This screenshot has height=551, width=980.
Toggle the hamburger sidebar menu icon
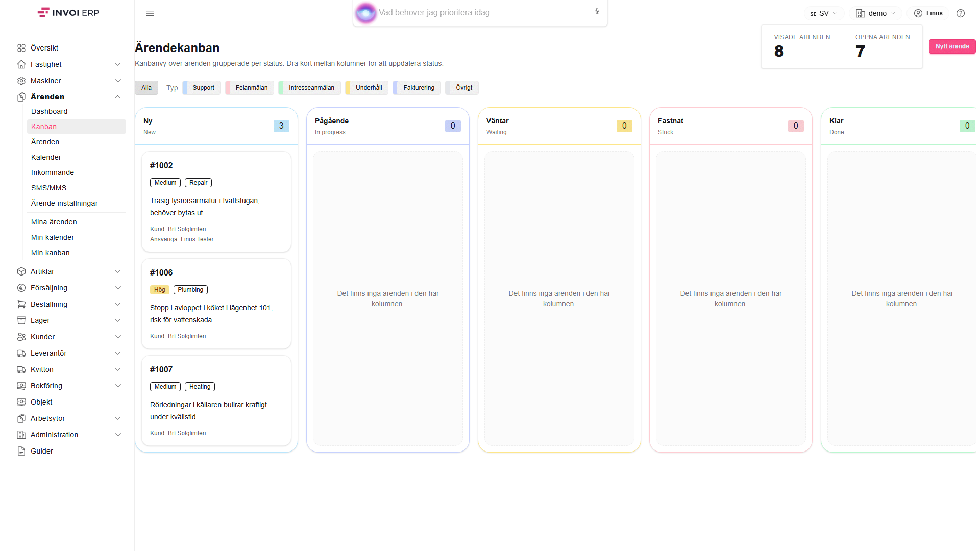point(150,13)
